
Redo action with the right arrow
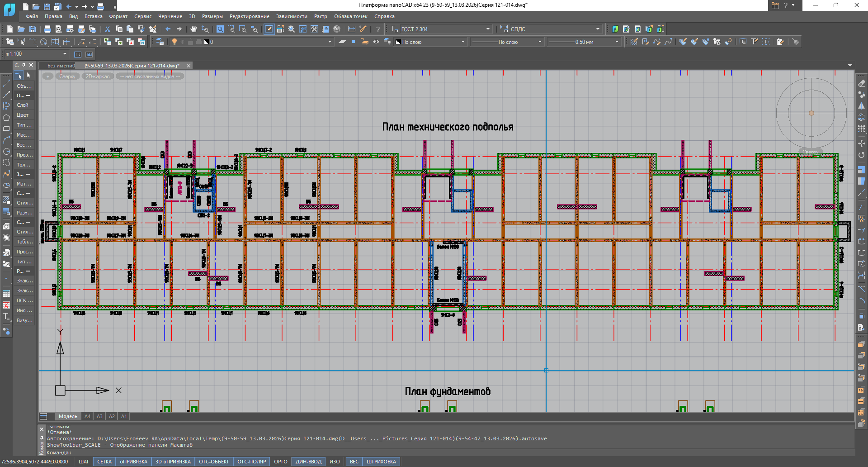[x=179, y=29]
